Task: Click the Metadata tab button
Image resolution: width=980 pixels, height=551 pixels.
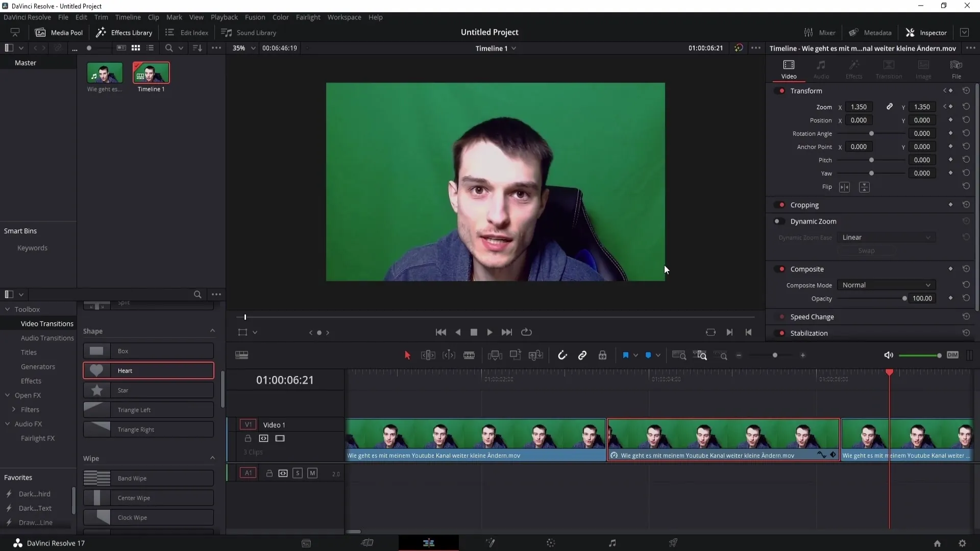Action: (x=870, y=32)
